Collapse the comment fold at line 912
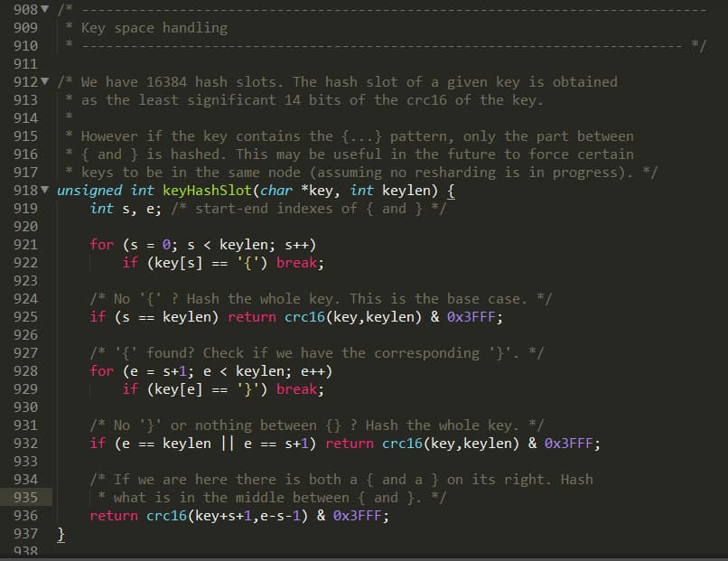The width and height of the screenshot is (728, 561). 45,81
